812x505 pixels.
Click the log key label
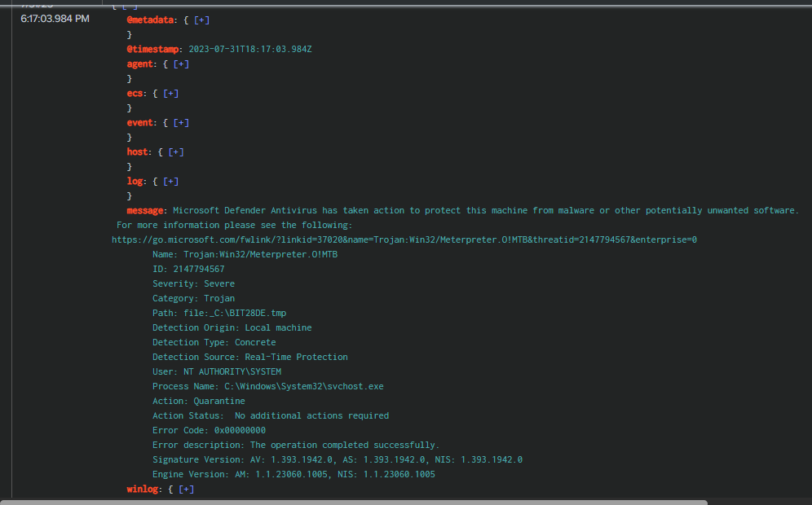click(135, 182)
